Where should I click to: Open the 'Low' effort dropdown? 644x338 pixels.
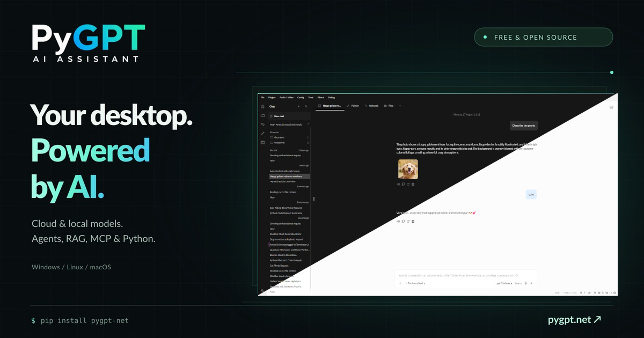pyautogui.click(x=518, y=283)
